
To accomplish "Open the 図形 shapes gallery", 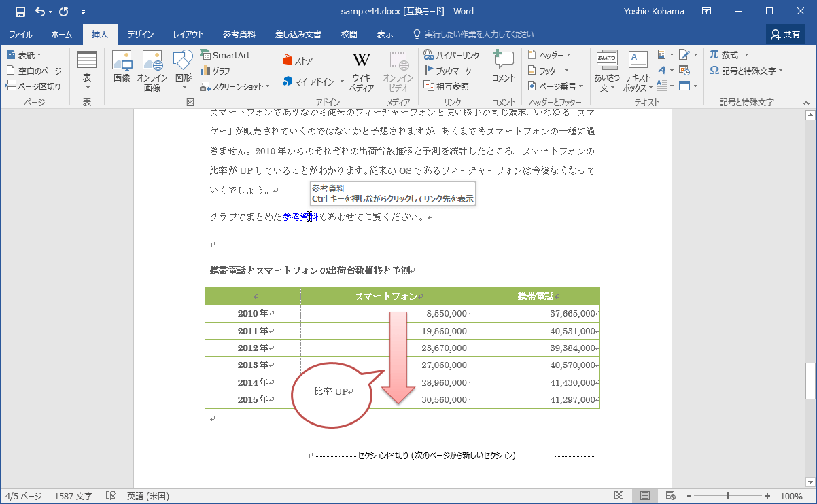I will [x=184, y=71].
